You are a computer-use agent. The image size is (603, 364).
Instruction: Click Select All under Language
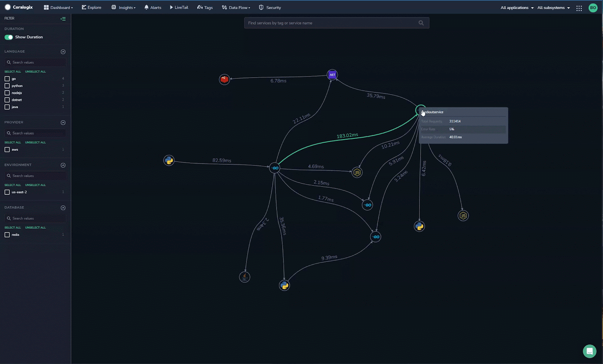[x=12, y=72]
